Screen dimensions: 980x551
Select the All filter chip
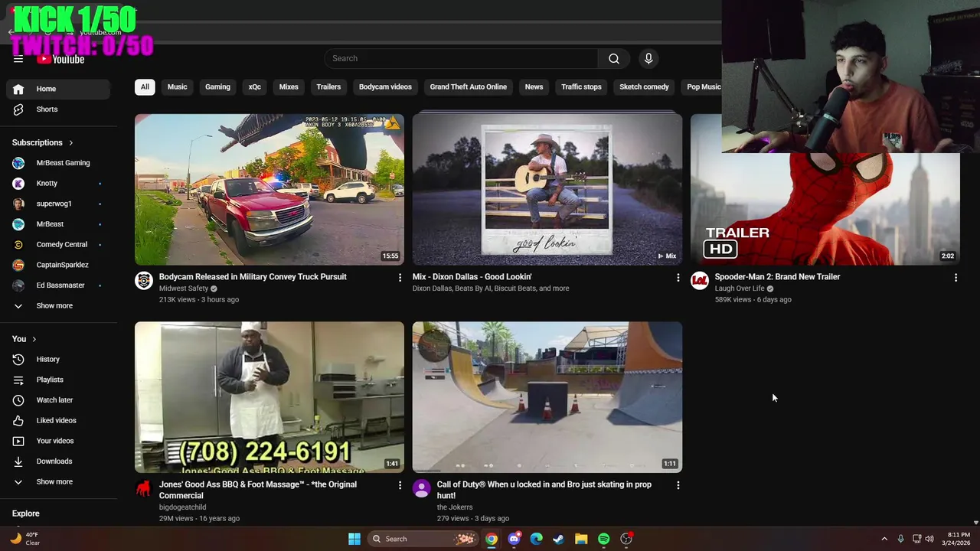pos(145,87)
